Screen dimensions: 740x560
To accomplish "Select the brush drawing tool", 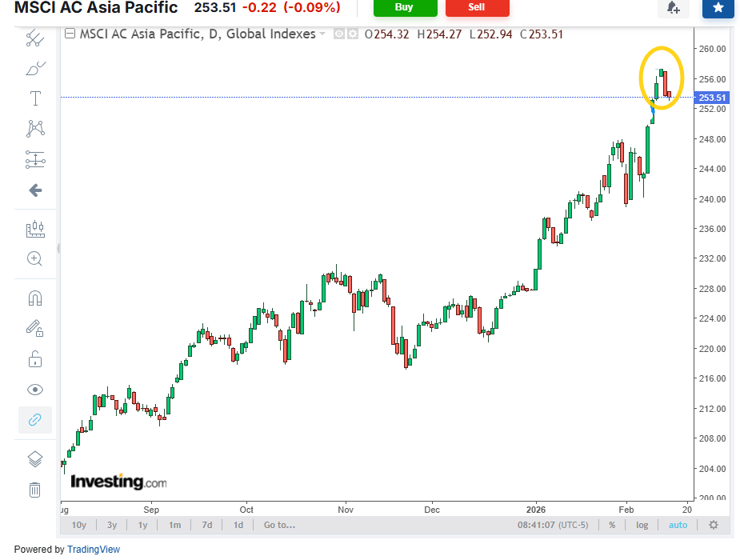I will click(35, 69).
